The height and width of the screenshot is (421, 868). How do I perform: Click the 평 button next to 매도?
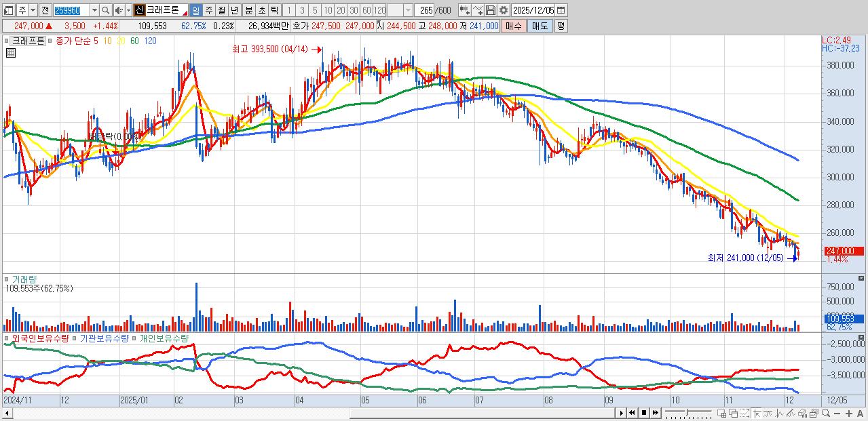click(561, 26)
